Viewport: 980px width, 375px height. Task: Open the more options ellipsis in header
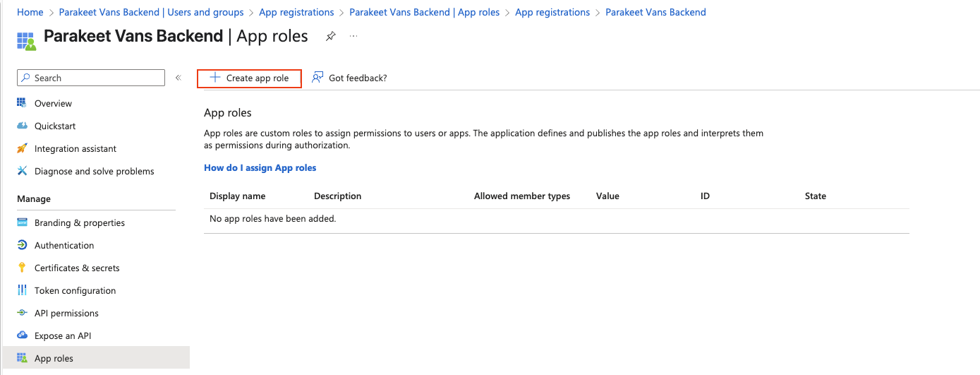coord(353,35)
